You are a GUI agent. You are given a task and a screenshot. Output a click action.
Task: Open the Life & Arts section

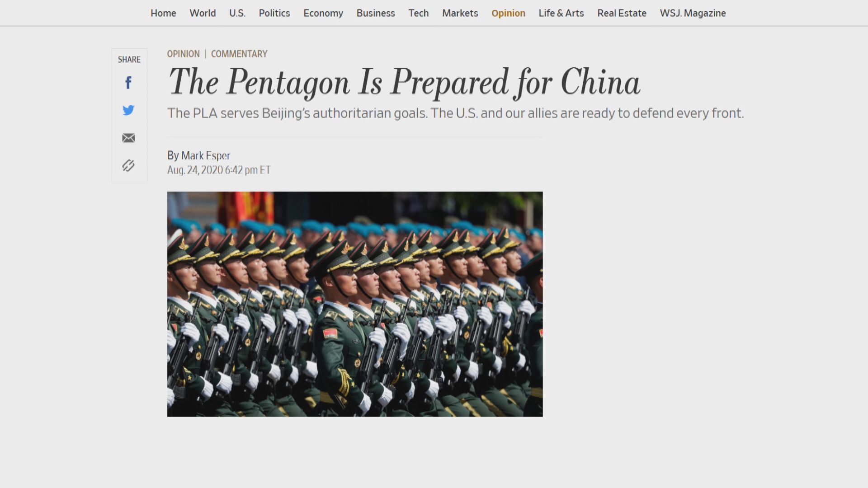pyautogui.click(x=561, y=13)
